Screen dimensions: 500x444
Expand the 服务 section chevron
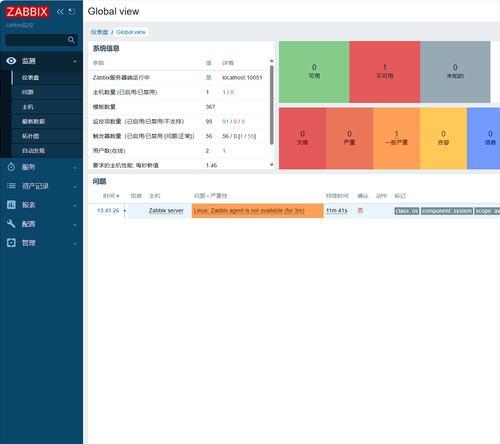coord(75,168)
